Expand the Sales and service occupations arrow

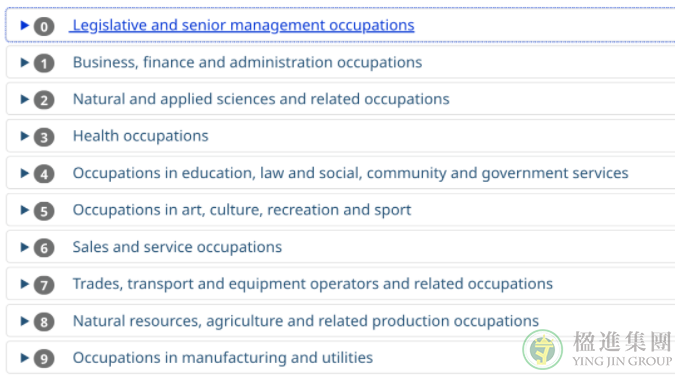25,247
